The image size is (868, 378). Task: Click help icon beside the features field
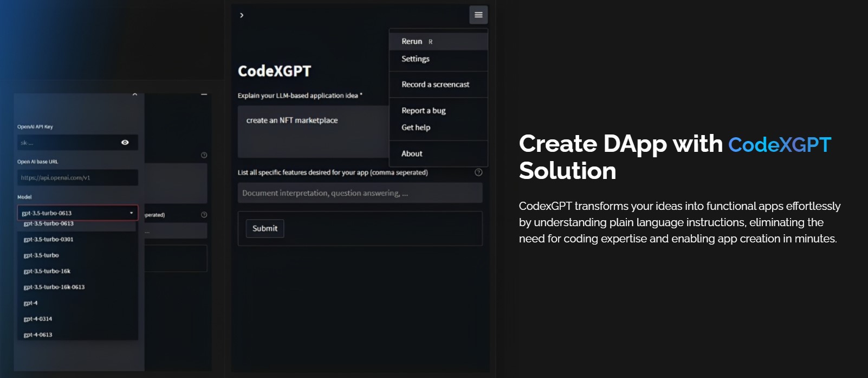click(478, 172)
